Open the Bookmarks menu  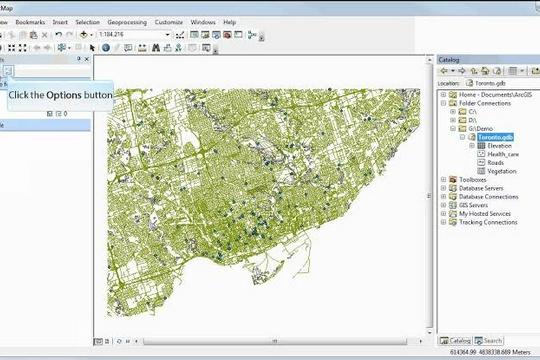coord(30,22)
